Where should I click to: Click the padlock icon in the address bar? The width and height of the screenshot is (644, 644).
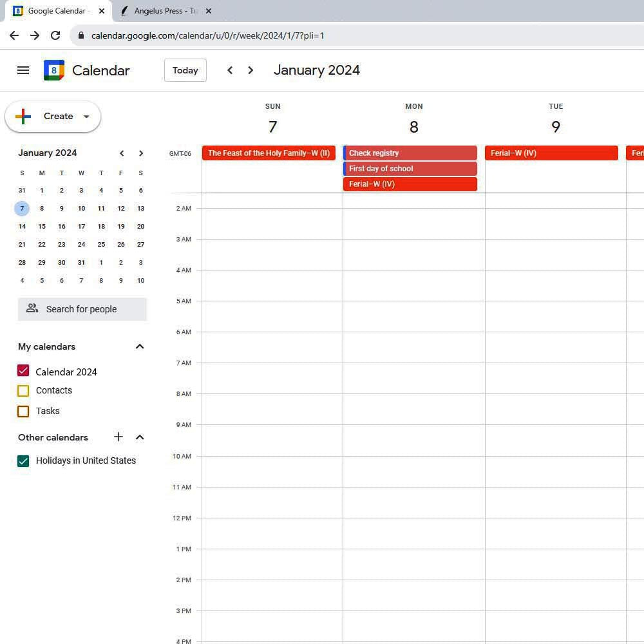[80, 35]
